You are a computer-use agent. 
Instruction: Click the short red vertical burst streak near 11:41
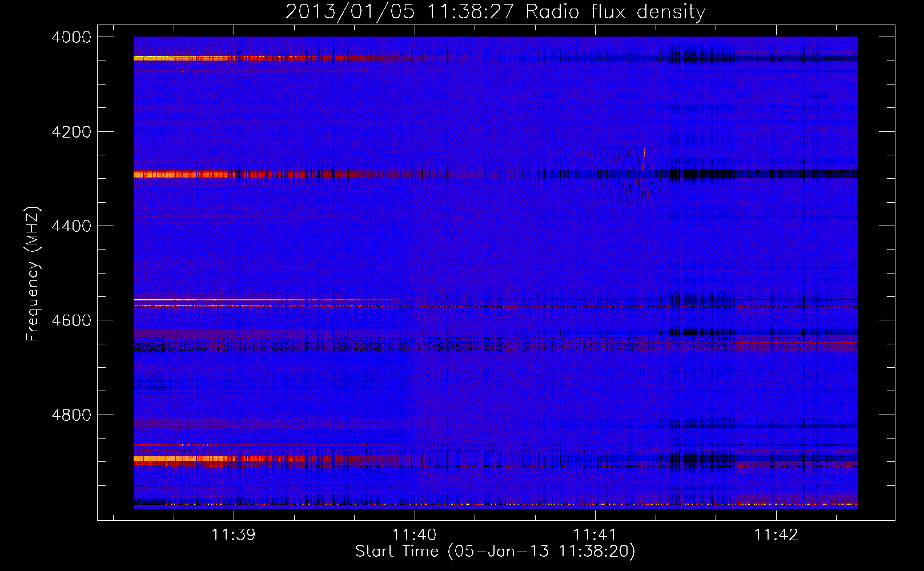pyautogui.click(x=644, y=158)
